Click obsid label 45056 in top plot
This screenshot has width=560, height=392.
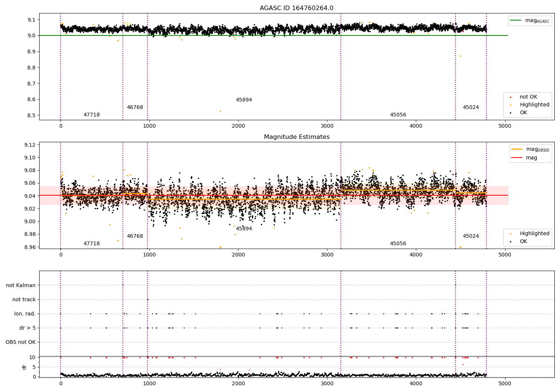[398, 115]
